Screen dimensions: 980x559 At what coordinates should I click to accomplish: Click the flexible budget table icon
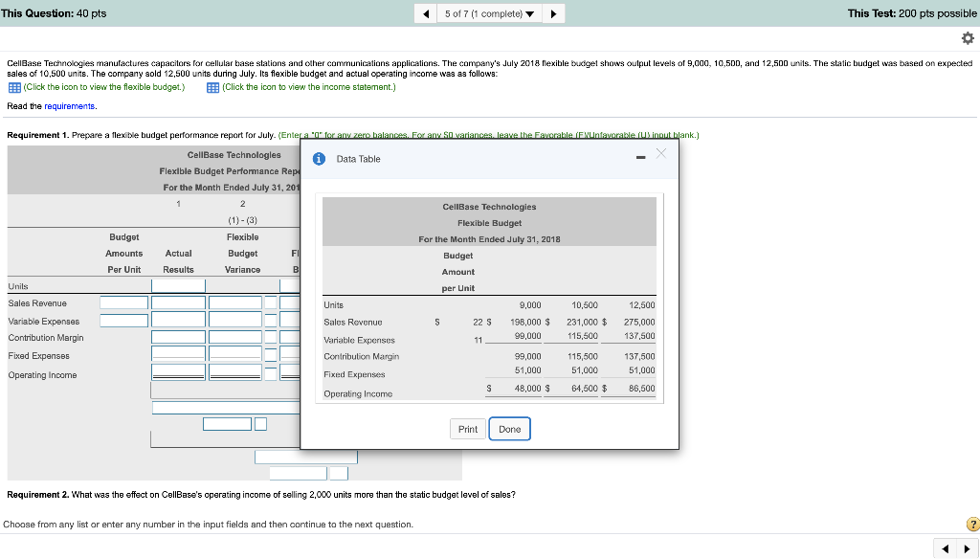point(14,87)
